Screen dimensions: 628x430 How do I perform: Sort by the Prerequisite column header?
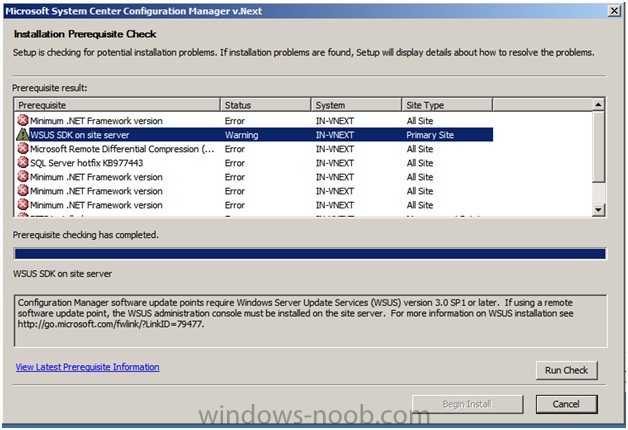click(117, 105)
